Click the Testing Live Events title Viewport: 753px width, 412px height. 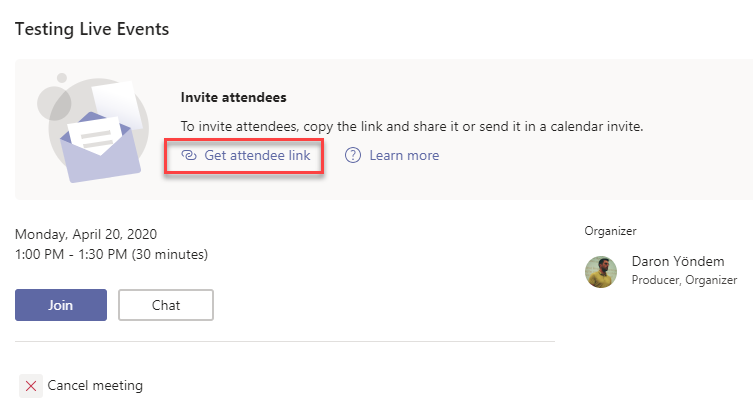click(92, 29)
